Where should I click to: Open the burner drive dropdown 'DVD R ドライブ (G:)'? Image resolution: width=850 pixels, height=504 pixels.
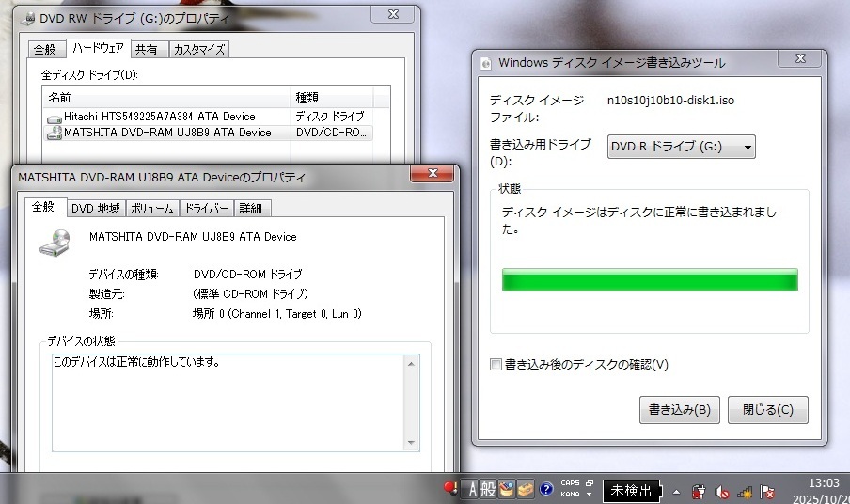682,147
